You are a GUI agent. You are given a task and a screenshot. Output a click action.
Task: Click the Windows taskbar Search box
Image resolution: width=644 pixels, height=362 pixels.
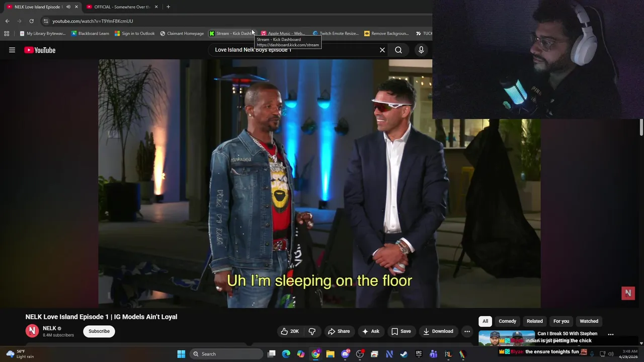click(x=226, y=354)
